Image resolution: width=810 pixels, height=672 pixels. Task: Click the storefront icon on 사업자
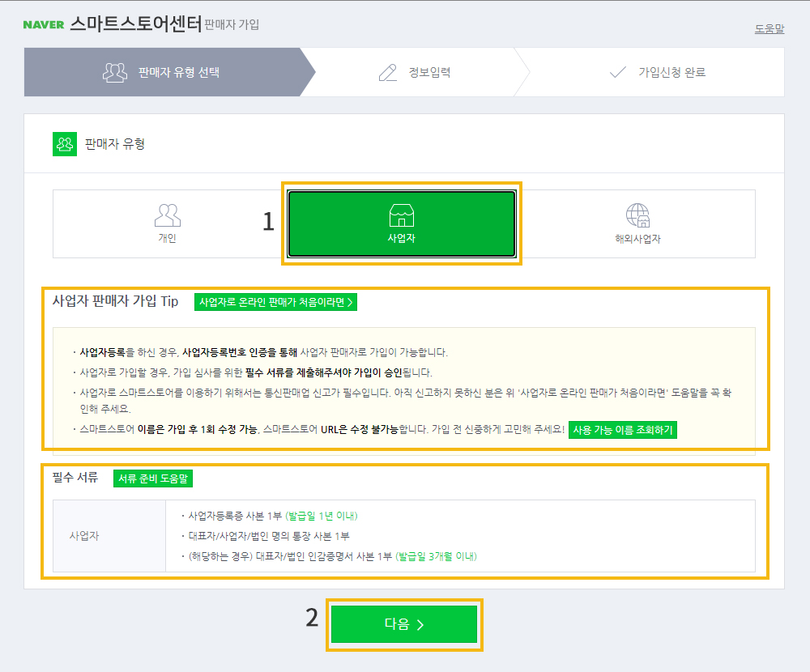click(402, 215)
